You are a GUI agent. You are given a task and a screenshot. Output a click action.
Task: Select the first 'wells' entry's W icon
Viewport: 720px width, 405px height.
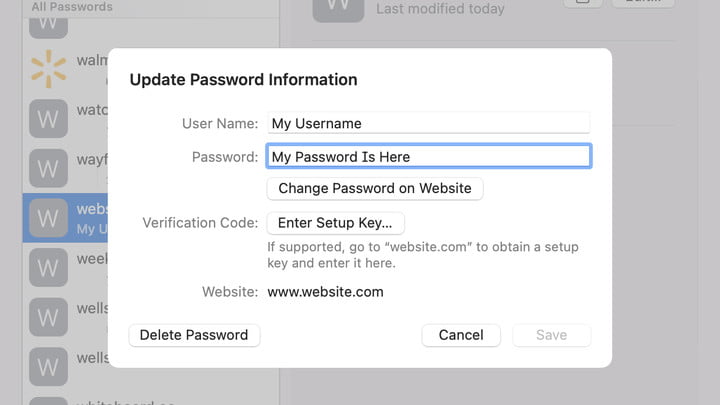click(x=48, y=317)
